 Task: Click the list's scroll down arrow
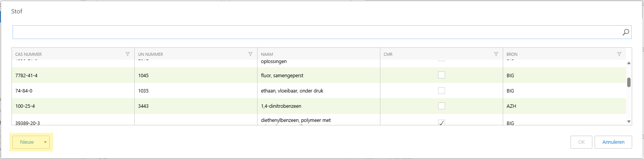pyautogui.click(x=629, y=122)
